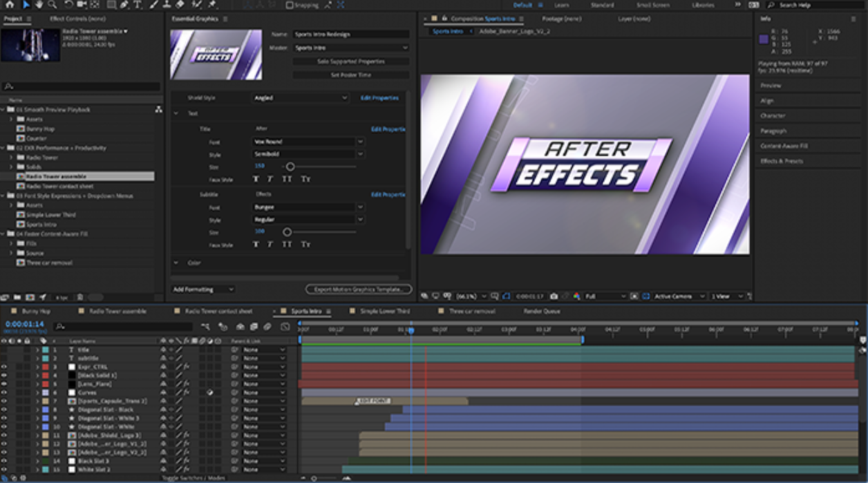Image resolution: width=868 pixels, height=483 pixels.
Task: Switch to Effect Controls tab
Action: [x=78, y=19]
